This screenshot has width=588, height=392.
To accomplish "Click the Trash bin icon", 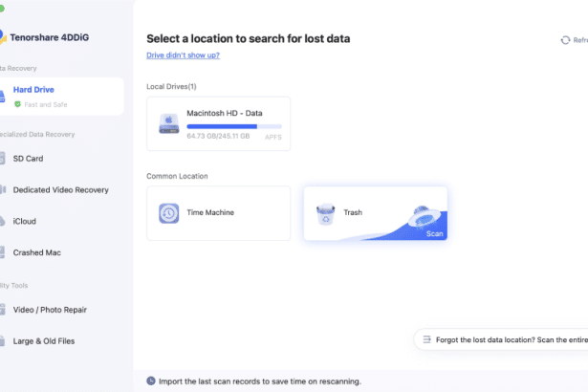I will coord(325,214).
